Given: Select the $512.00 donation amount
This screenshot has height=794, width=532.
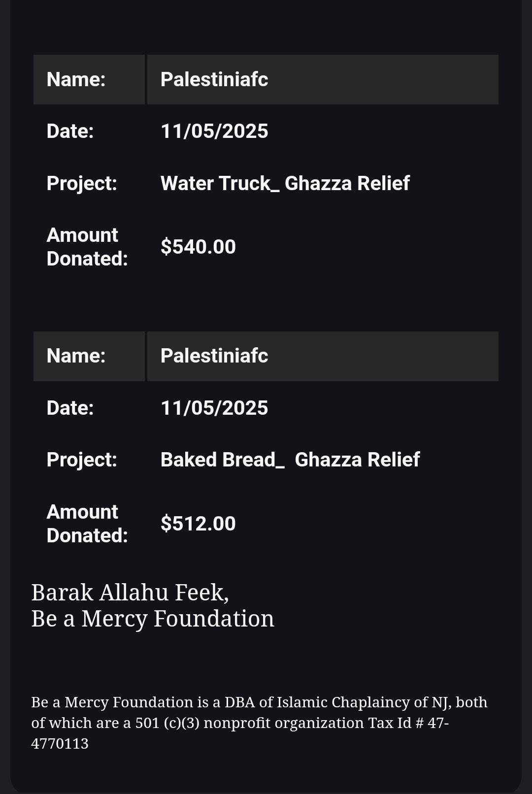Looking at the screenshot, I should [x=198, y=524].
